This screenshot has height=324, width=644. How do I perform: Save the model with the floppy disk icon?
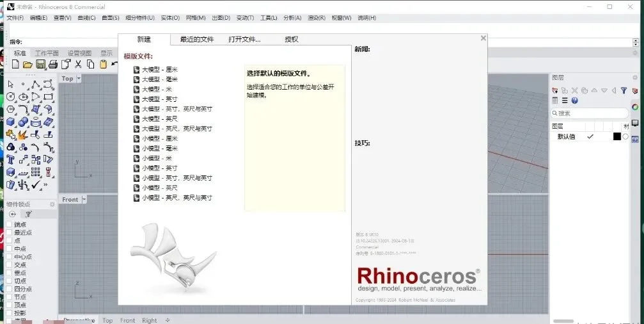40,64
